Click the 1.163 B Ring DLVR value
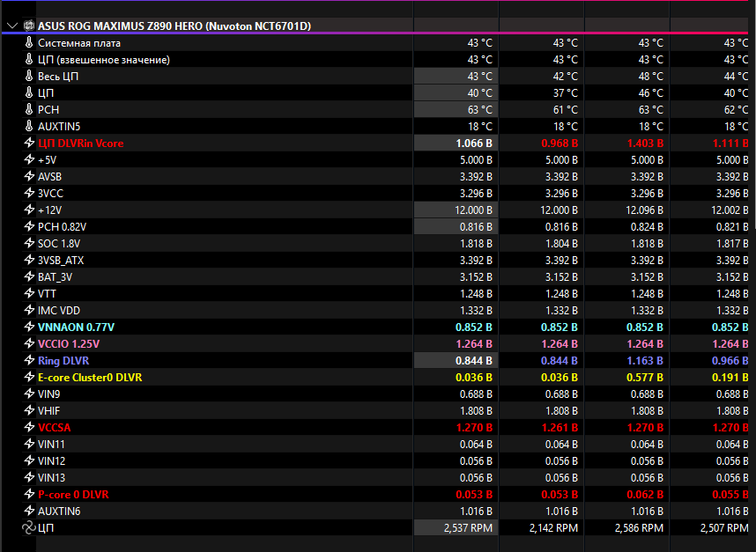Screen dimensions: 756x552 tap(645, 360)
